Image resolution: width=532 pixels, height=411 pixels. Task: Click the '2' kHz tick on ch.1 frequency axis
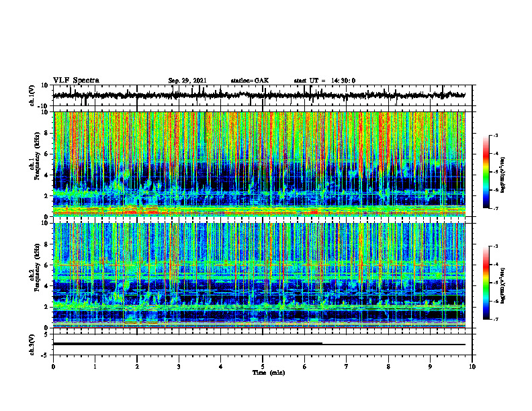(46, 195)
